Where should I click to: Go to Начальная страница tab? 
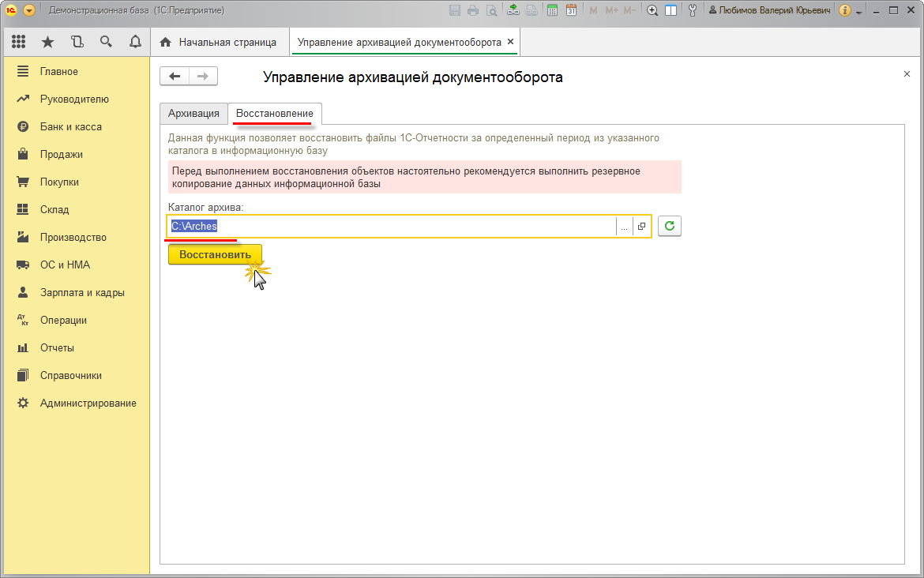[x=219, y=42]
